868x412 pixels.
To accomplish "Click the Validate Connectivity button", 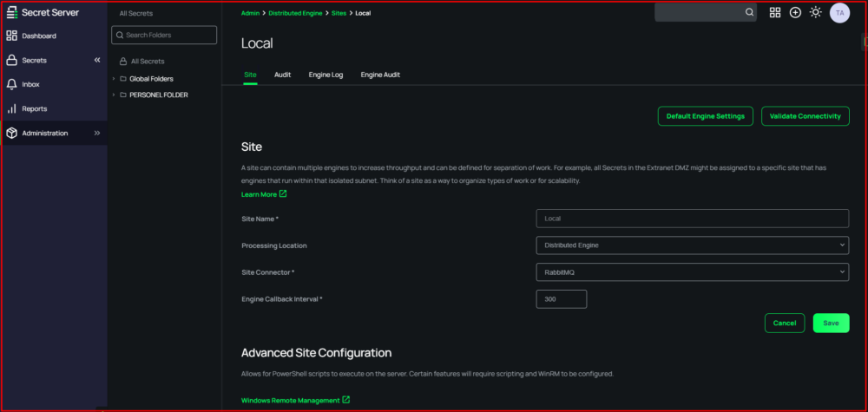I will (x=805, y=116).
